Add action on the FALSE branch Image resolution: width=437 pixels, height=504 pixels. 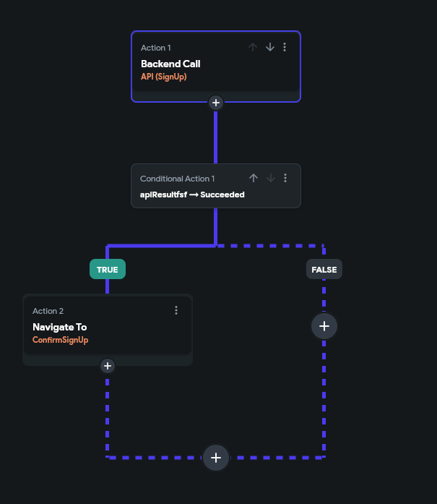tap(324, 326)
